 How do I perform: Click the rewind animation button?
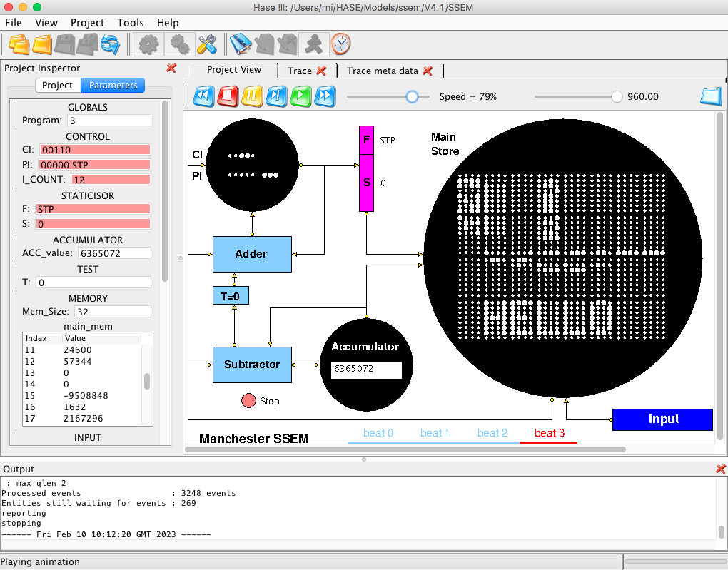[205, 96]
